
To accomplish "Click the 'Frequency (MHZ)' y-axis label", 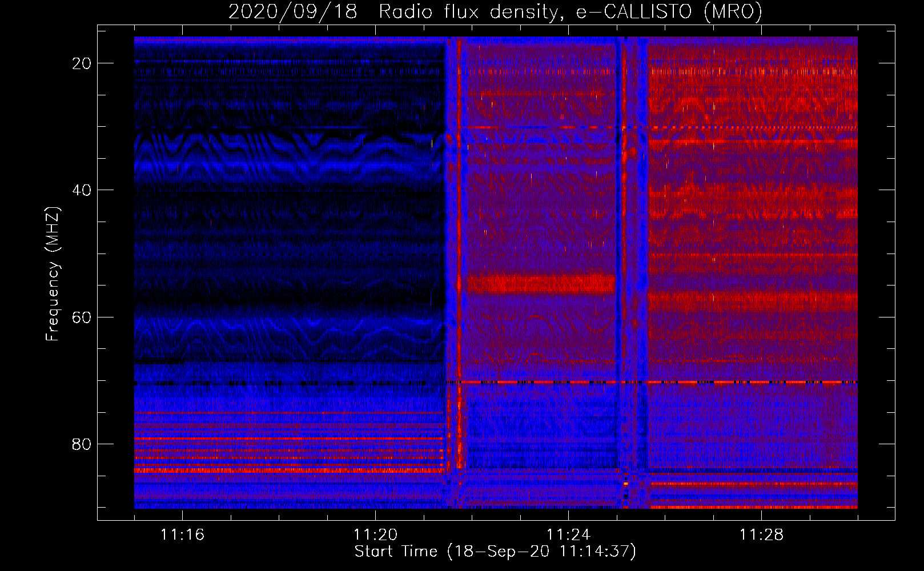I will pos(53,274).
